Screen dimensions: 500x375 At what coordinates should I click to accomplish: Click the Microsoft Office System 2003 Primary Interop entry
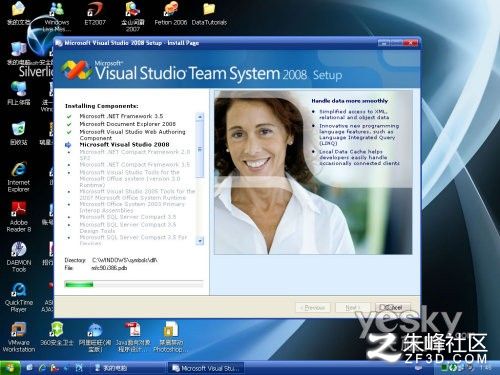132,207
